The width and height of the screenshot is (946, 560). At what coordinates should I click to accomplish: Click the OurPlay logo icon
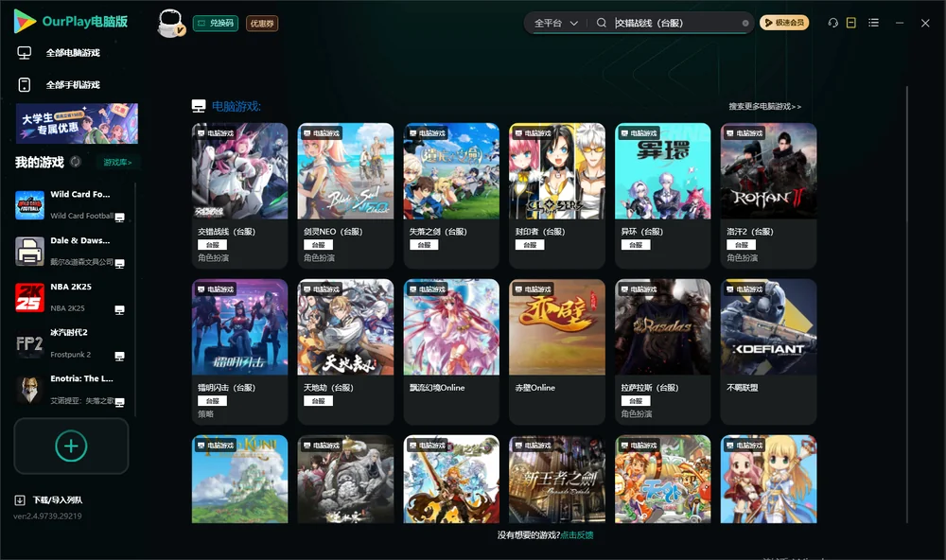click(x=25, y=22)
